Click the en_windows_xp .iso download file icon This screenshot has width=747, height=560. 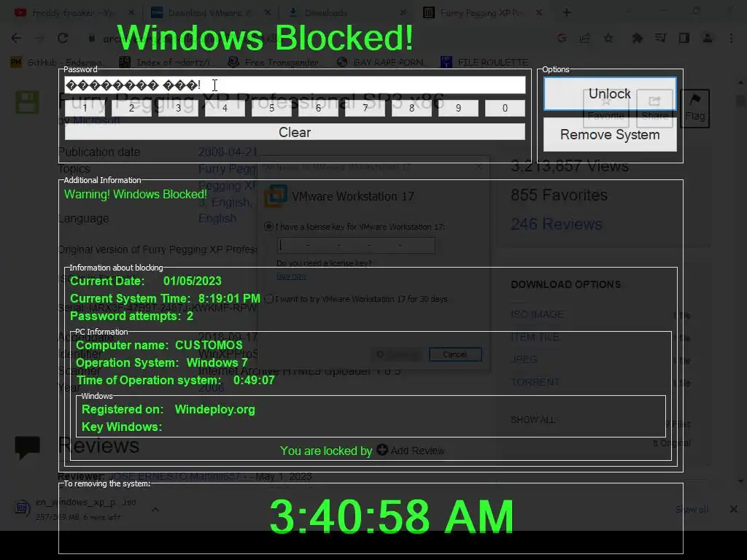22,508
